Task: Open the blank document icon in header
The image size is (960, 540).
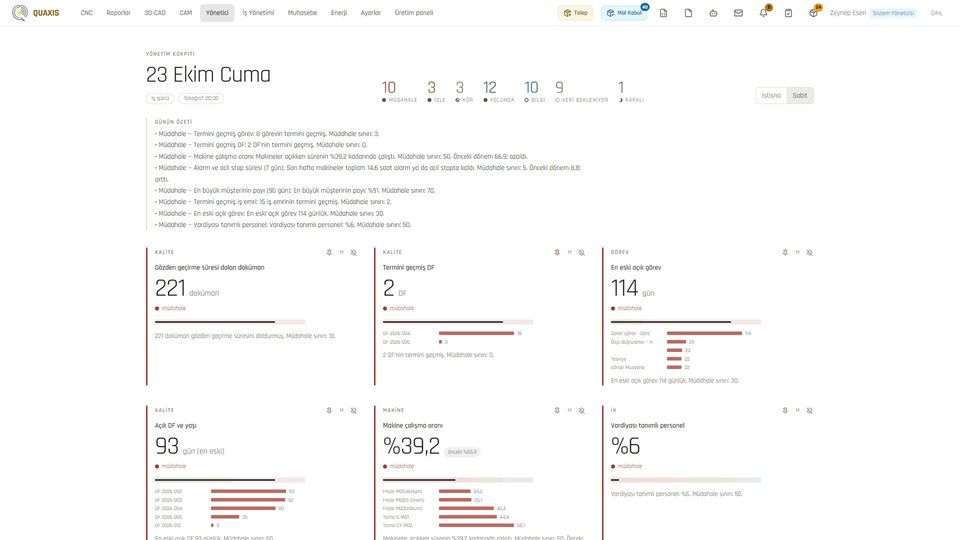Action: [x=688, y=13]
